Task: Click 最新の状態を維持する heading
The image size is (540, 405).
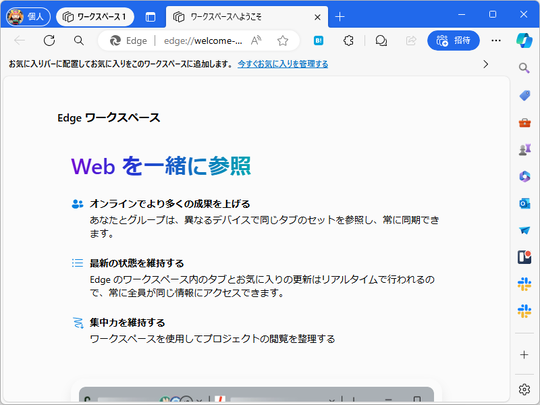Action: (137, 263)
